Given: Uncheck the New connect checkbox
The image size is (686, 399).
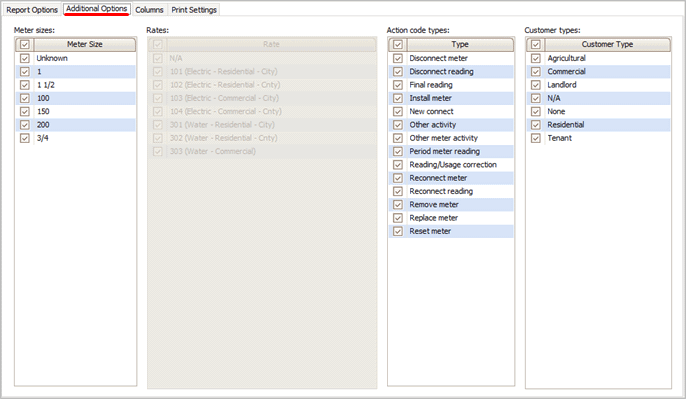Looking at the screenshot, I should (398, 112).
